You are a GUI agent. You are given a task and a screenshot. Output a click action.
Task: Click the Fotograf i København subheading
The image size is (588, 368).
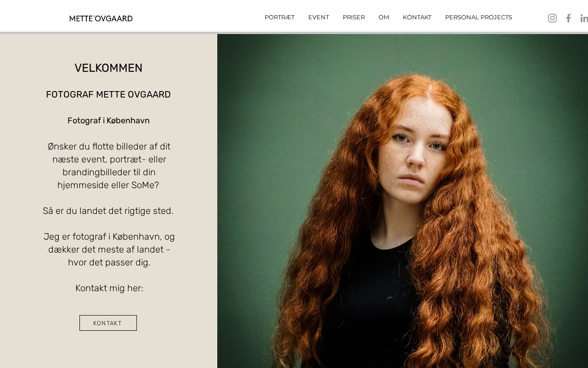coord(108,121)
